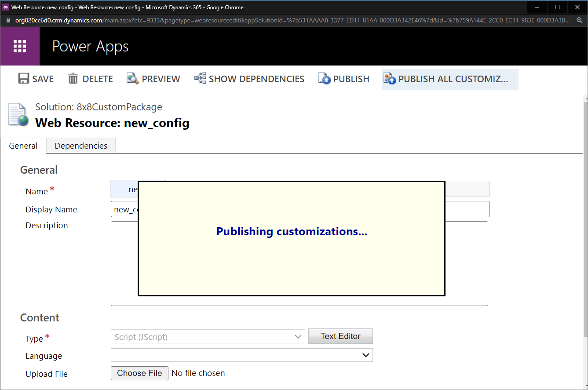
Task: Minimize the Chrome window
Action: 537,7
